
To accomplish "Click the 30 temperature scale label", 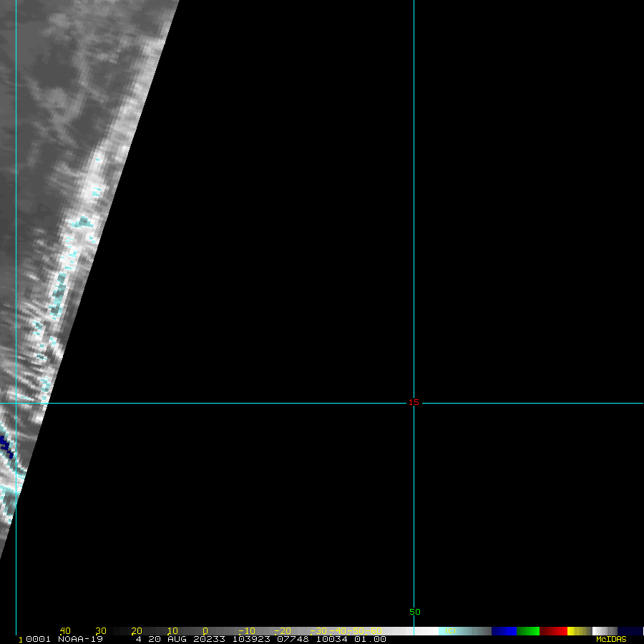I will click(x=101, y=631).
